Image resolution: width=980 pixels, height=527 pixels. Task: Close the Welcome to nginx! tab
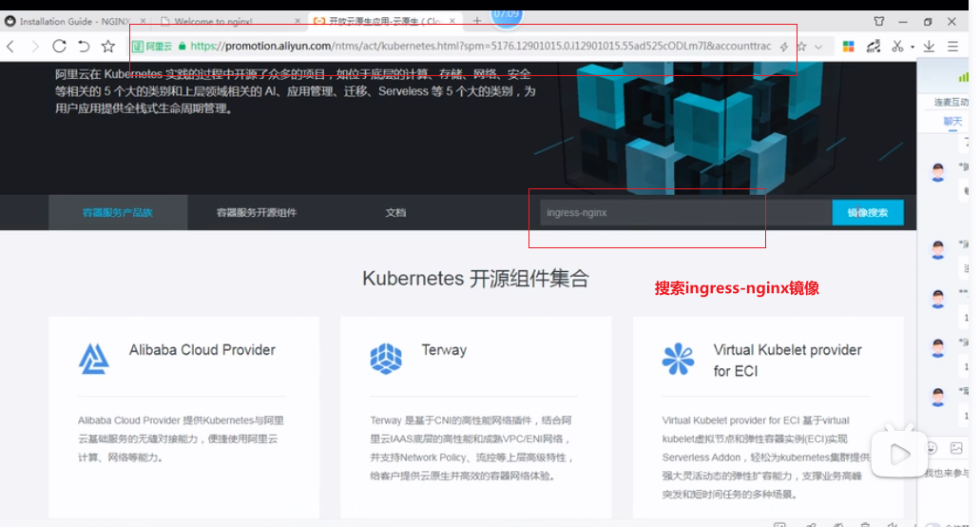(x=297, y=21)
